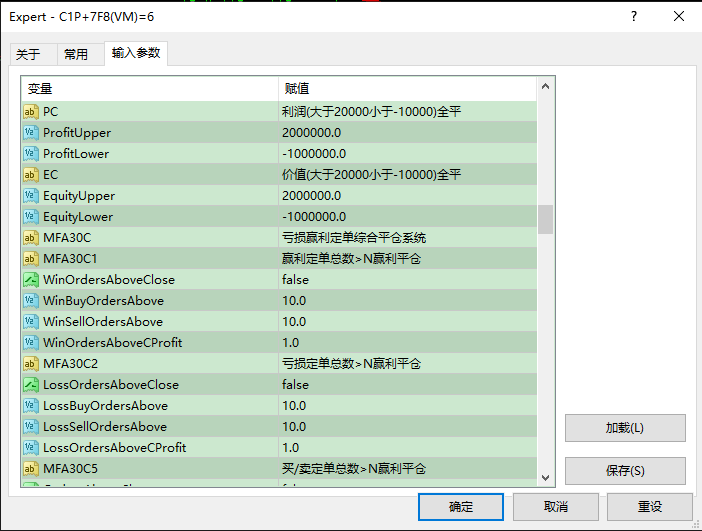Select the WinOrdersAboveCProfit value 1.0
702x531 pixels.
point(291,343)
